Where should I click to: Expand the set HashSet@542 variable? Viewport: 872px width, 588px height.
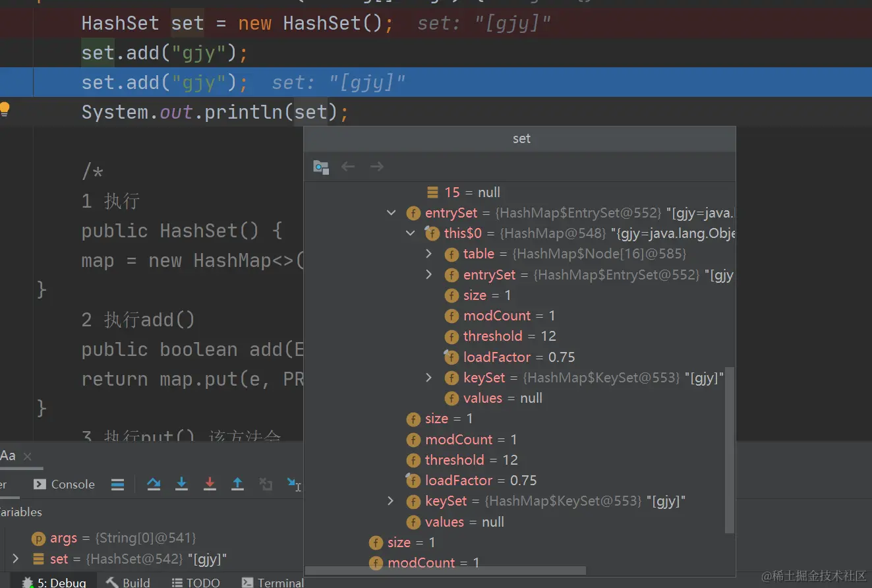16,559
